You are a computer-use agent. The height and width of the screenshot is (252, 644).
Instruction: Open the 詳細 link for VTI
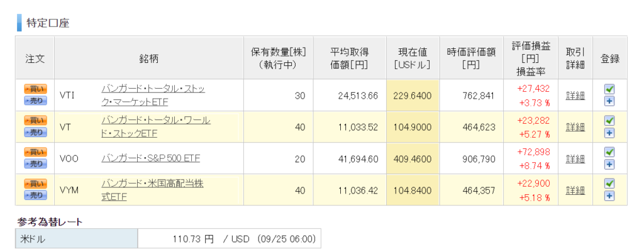point(575,96)
